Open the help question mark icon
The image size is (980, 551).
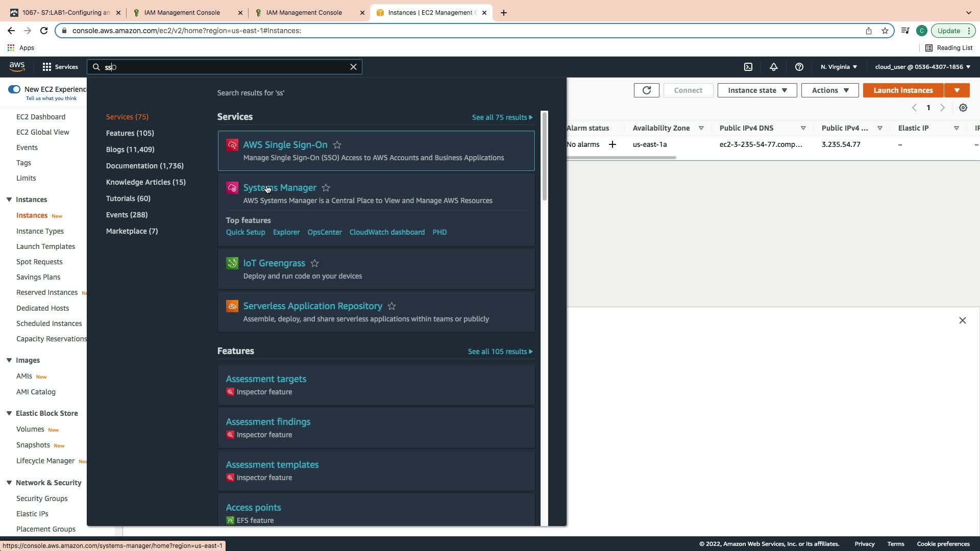(799, 67)
